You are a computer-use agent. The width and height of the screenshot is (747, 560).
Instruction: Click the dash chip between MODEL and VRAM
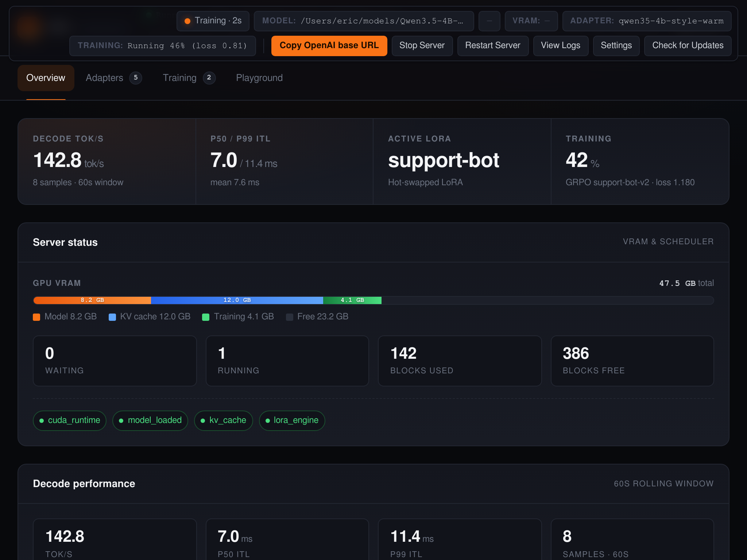[x=489, y=21]
